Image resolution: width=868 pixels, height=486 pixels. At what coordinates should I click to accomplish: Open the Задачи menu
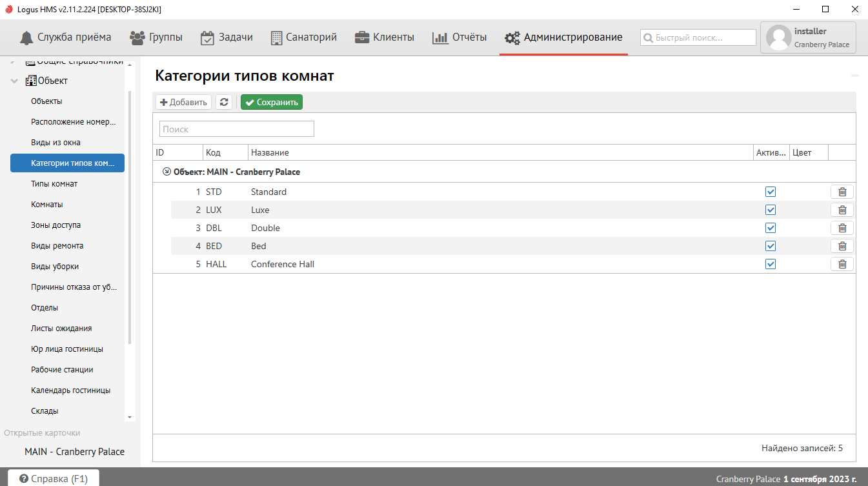227,37
